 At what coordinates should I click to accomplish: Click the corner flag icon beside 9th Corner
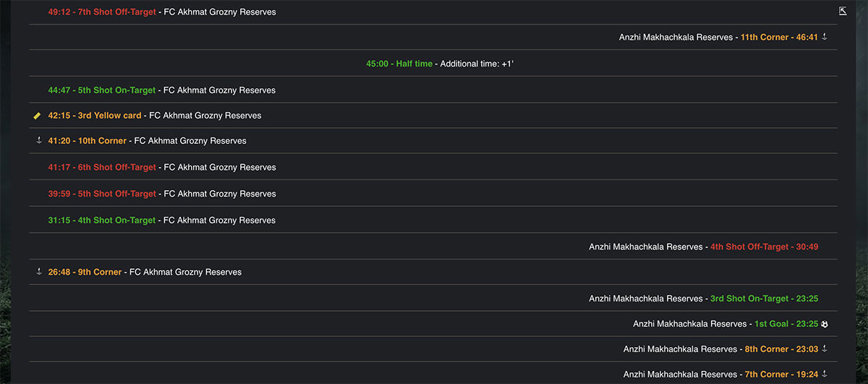pyautogui.click(x=40, y=272)
